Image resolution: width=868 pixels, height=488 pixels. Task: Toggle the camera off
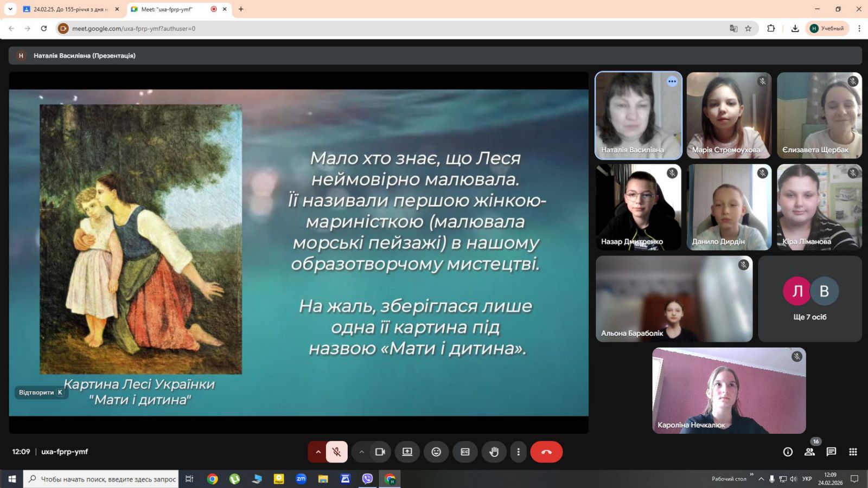pyautogui.click(x=380, y=452)
